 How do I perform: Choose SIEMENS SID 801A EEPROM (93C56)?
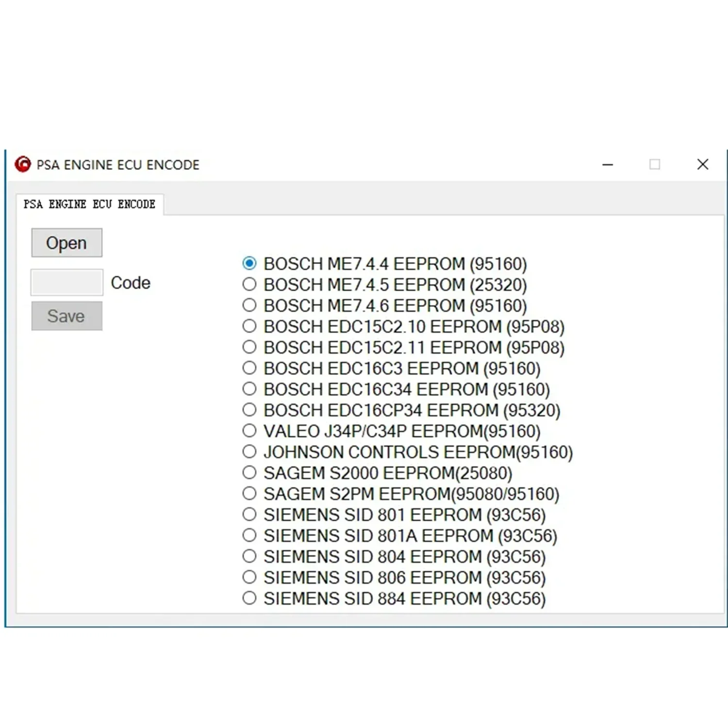click(400, 535)
